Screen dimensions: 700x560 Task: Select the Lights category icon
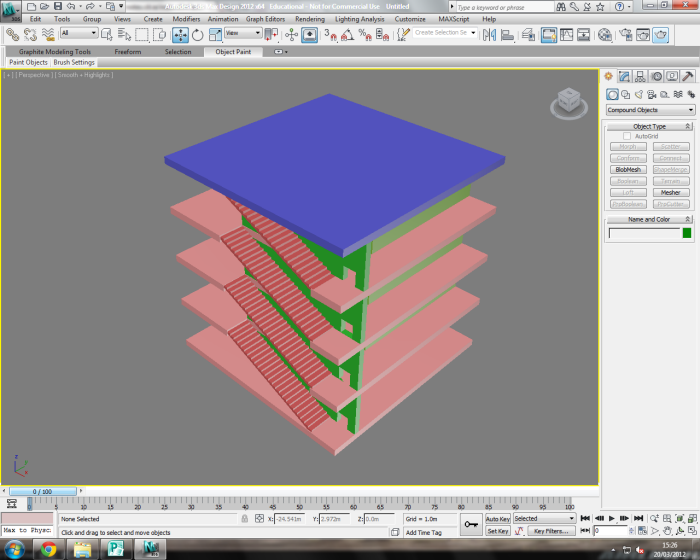[x=640, y=94]
